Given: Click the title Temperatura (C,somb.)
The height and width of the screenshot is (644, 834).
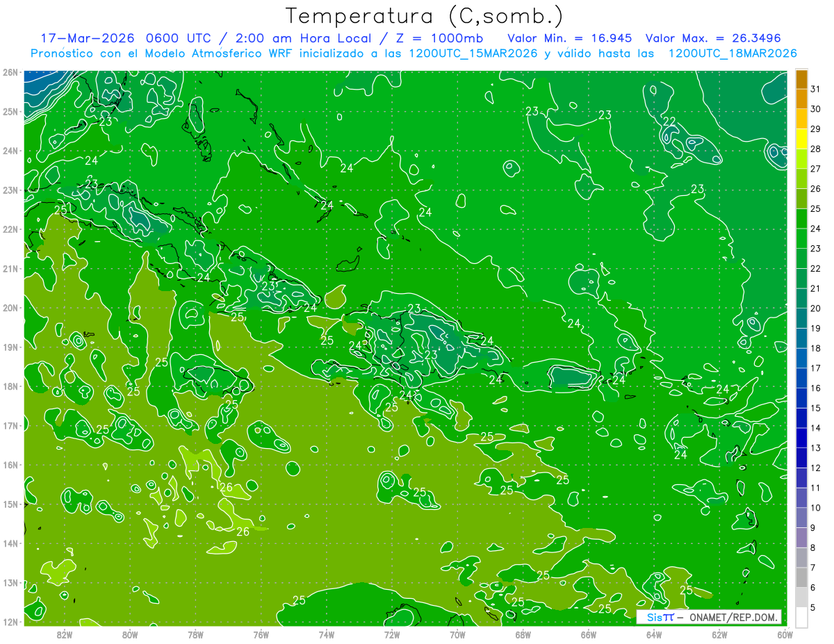Looking at the screenshot, I should tap(424, 17).
